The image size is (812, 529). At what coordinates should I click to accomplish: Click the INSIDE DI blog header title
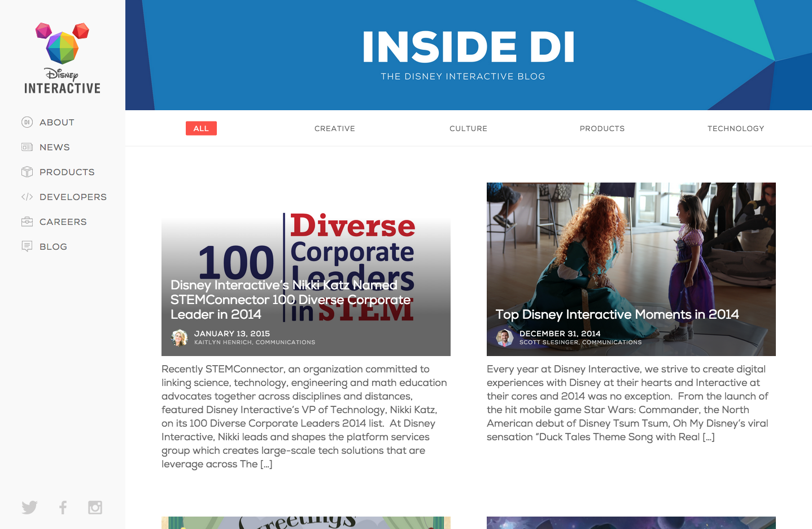(469, 47)
